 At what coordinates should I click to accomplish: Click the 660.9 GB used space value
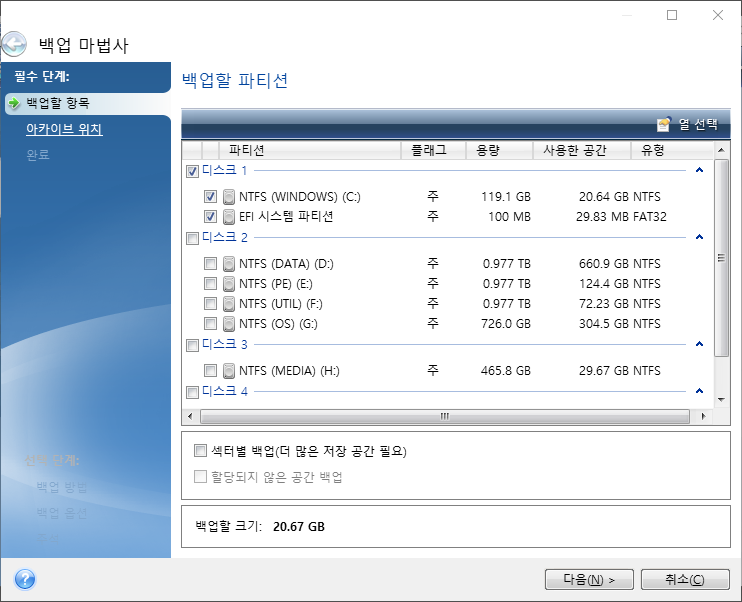[x=605, y=264]
